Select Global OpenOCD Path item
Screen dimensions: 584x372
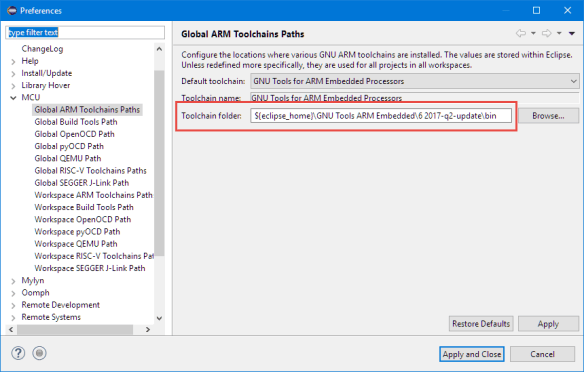[x=74, y=134]
